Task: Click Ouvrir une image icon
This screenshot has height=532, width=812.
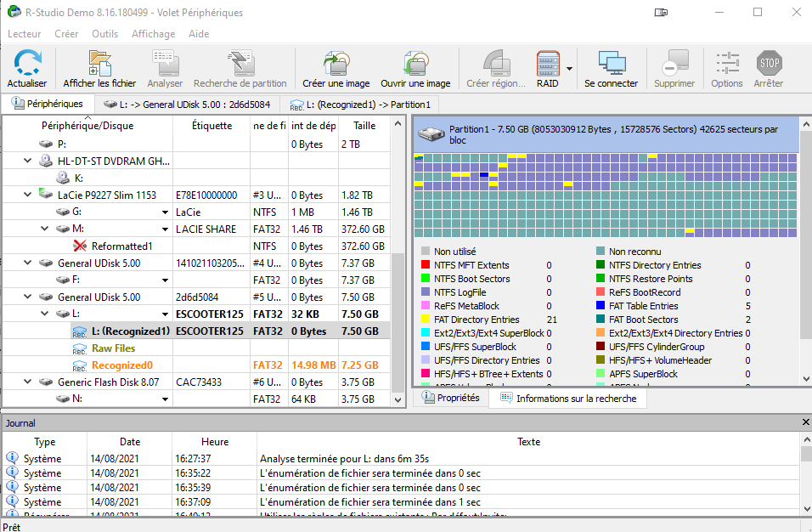Action: tap(416, 63)
